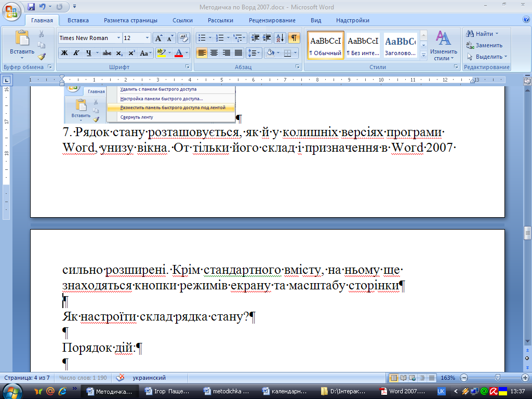Pick text highlight color yellow swatch
The height and width of the screenshot is (399, 532).
coord(162,53)
